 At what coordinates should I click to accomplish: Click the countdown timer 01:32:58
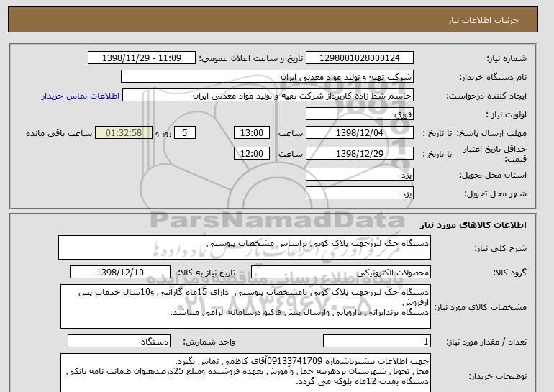(x=124, y=133)
